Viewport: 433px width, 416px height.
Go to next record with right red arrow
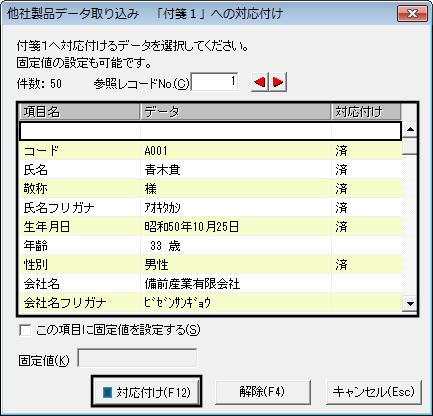[x=278, y=82]
